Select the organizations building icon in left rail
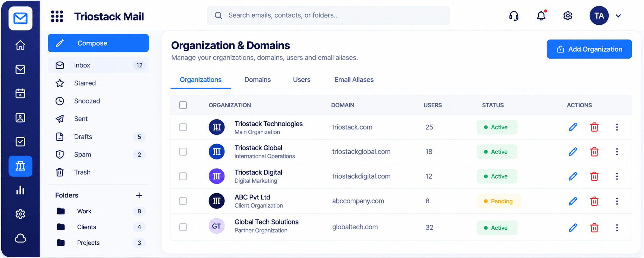 pos(20,166)
